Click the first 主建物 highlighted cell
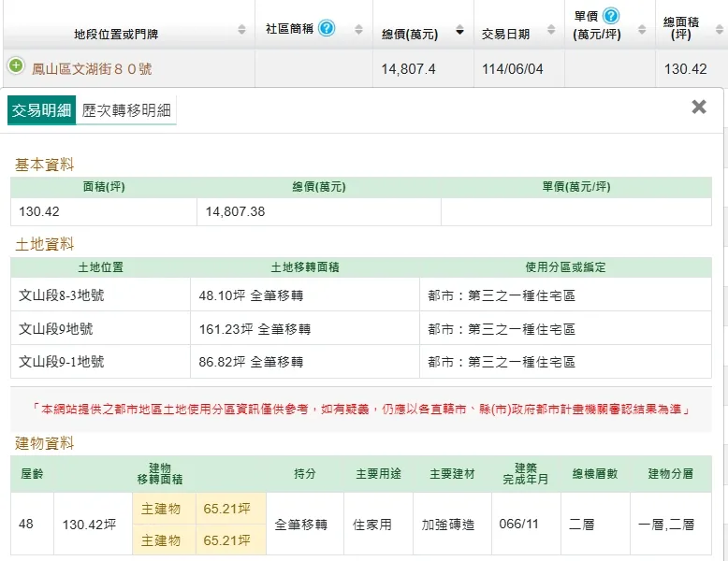728x561 pixels. coord(161,509)
